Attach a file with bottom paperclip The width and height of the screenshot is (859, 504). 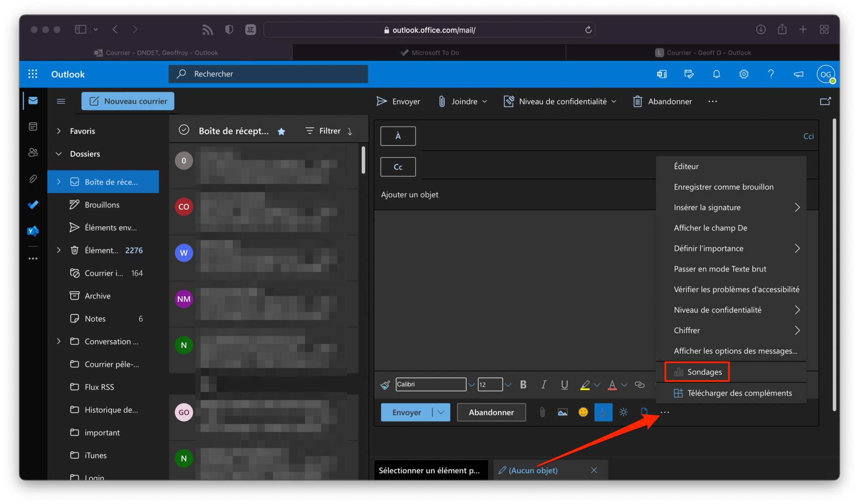[x=542, y=412]
